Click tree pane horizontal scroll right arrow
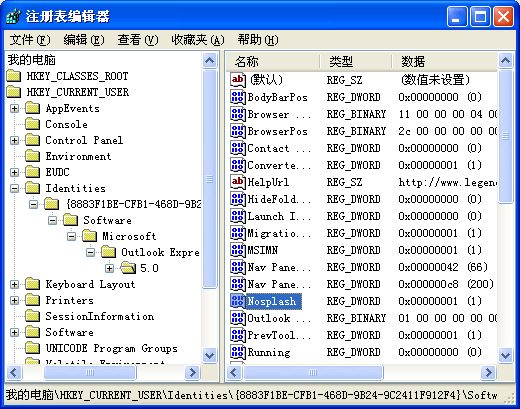 coord(192,372)
